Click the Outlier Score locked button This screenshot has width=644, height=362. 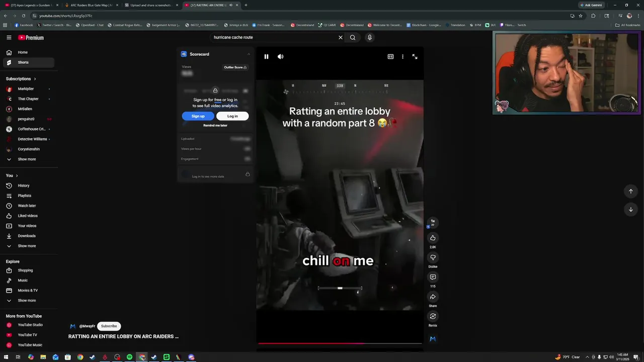tap(235, 67)
